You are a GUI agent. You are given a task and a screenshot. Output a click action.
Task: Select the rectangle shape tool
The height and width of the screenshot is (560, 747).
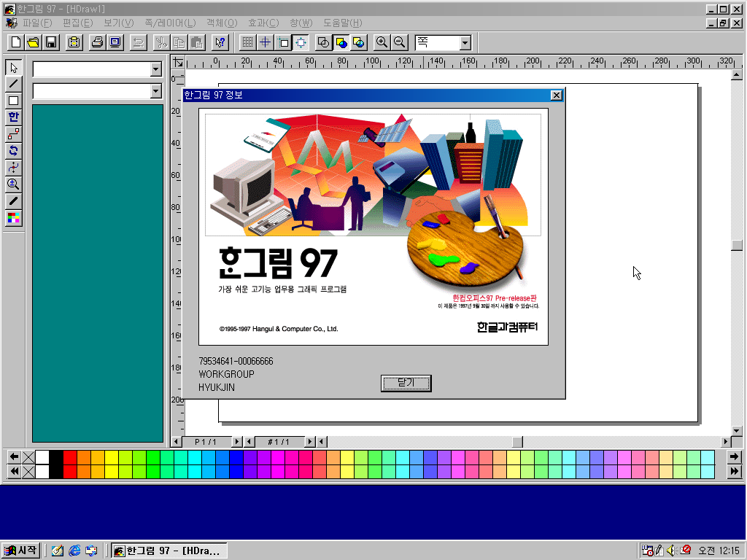13,101
